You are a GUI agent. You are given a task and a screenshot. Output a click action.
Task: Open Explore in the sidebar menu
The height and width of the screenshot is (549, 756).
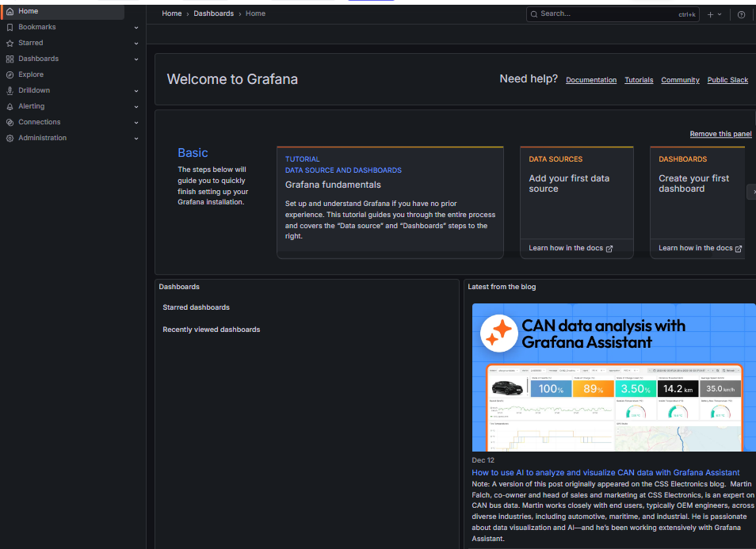point(31,74)
